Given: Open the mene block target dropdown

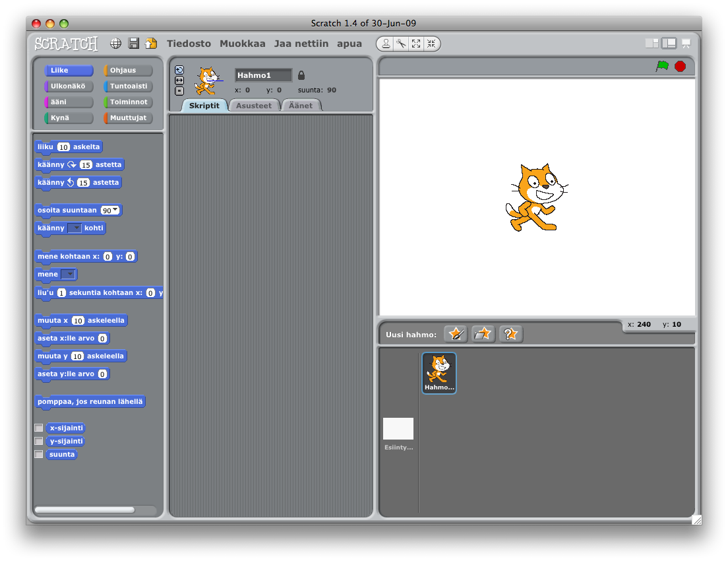Looking at the screenshot, I should (x=68, y=274).
